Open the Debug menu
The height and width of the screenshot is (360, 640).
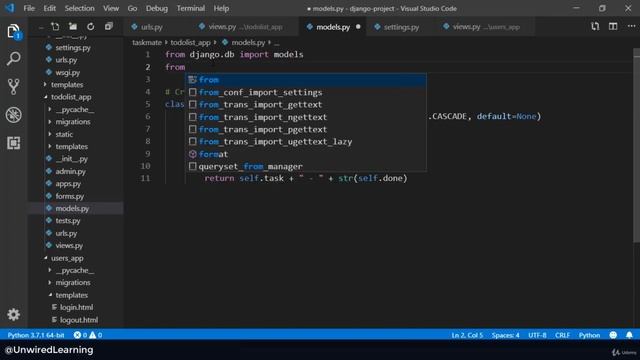157,8
